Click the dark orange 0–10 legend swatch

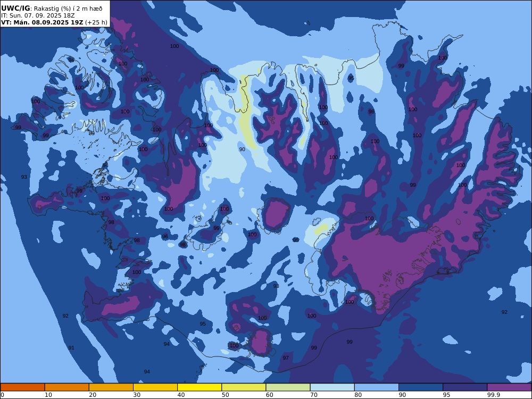pos(22,387)
